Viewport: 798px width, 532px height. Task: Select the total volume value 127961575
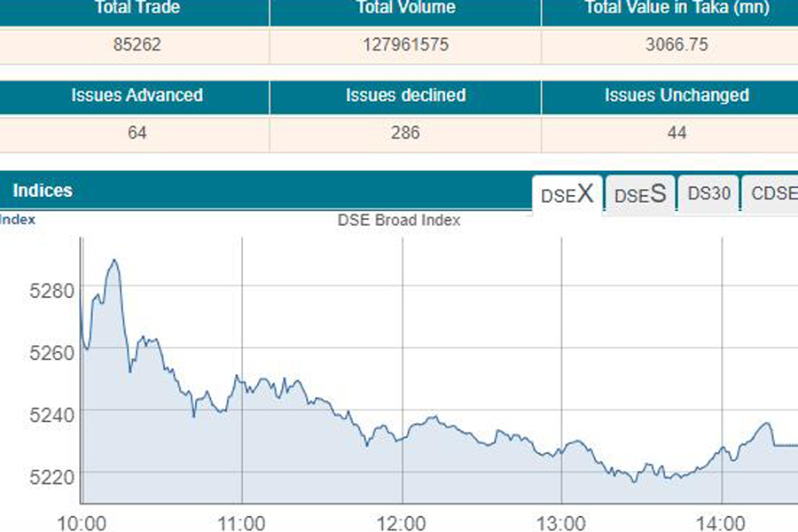405,44
